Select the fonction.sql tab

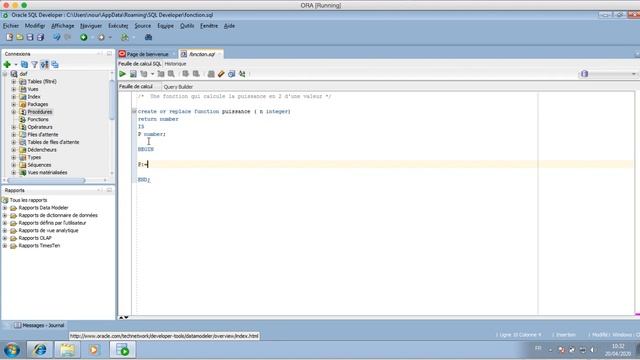pyautogui.click(x=202, y=54)
